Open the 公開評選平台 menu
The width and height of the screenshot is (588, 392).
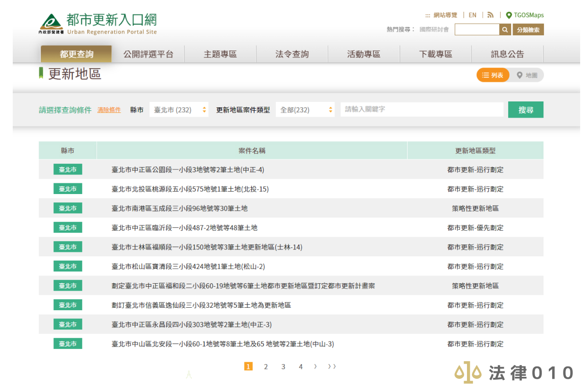point(148,54)
